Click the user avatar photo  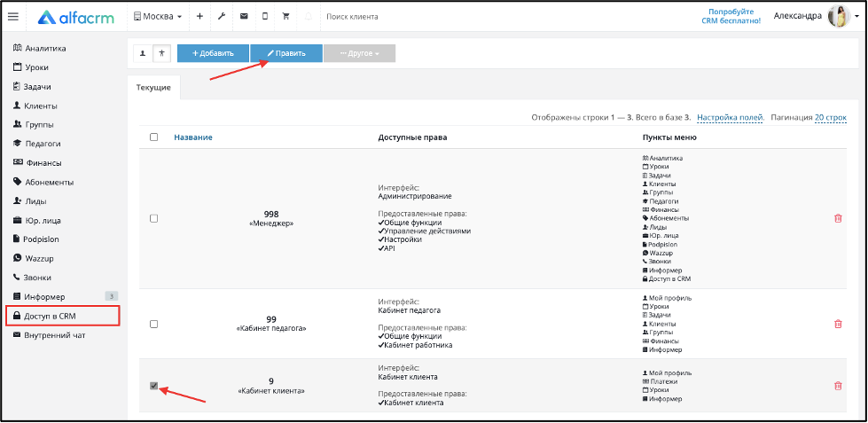840,17
